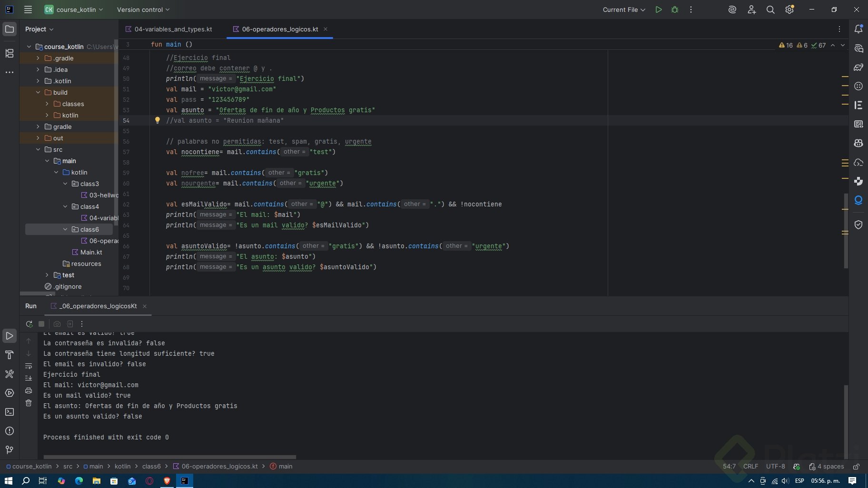This screenshot has height=488, width=868.
Task: Open the Search Everywhere magnifier icon
Action: 770,10
